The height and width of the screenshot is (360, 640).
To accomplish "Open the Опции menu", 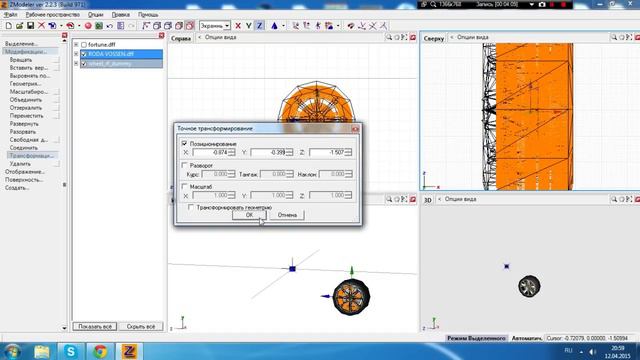I will click(96, 15).
